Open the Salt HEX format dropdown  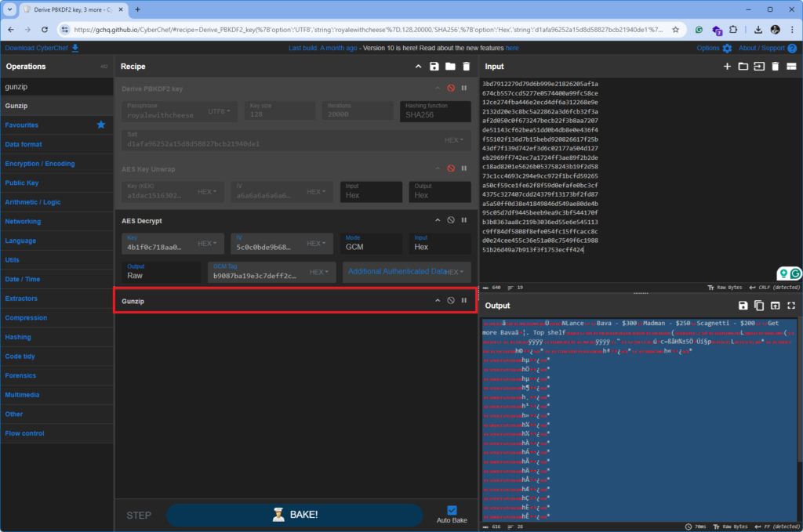tap(454, 139)
